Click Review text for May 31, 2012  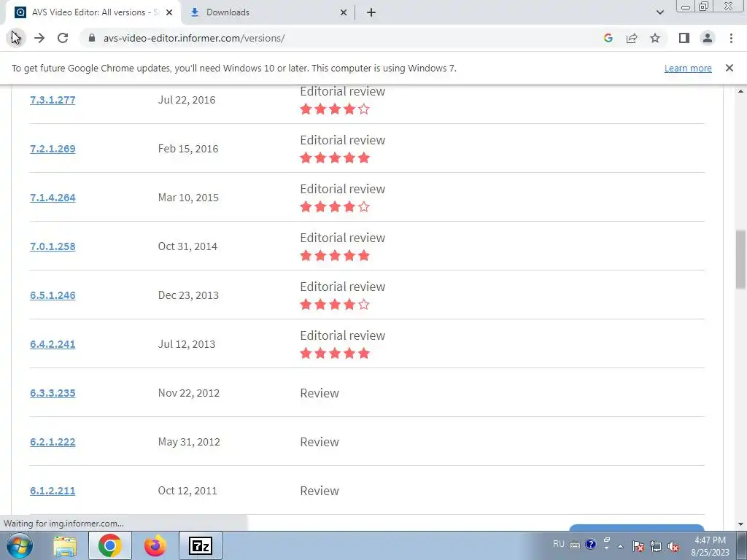320,442
